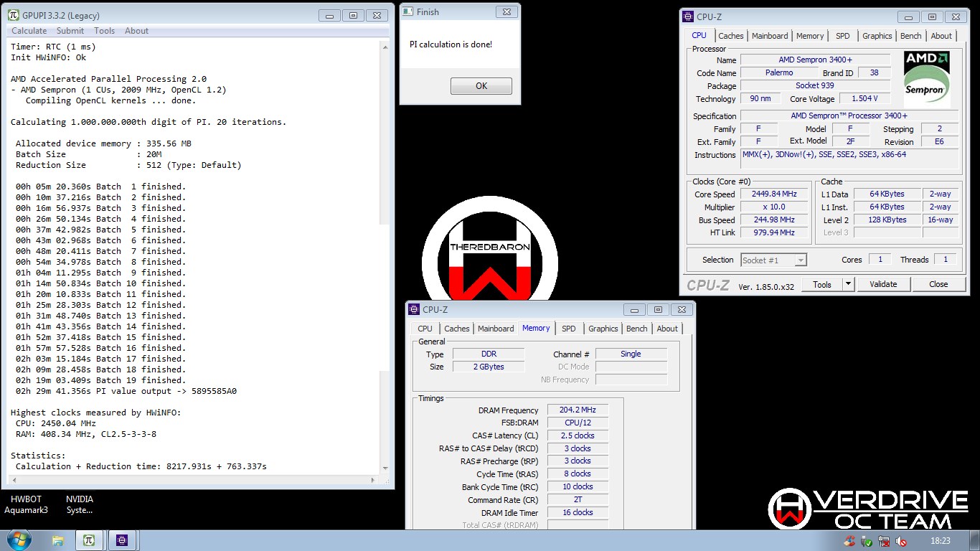Open the taskbar clock showing 18:23
The image size is (980, 551).
940,541
